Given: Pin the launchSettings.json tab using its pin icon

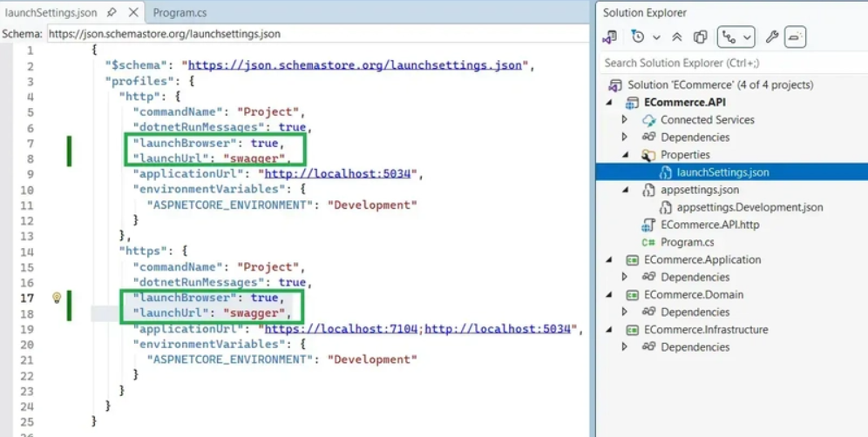Looking at the screenshot, I should [112, 12].
